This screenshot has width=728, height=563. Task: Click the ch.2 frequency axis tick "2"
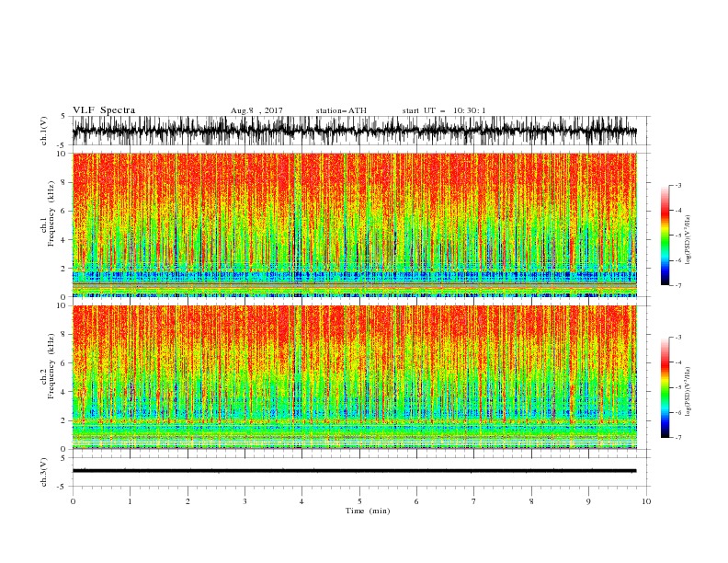point(64,420)
